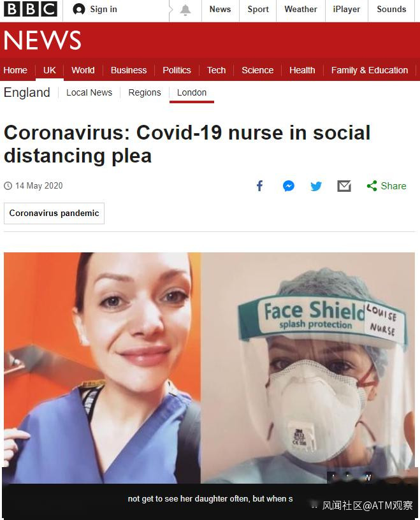420x520 pixels.
Task: Select the London sub-navigation tab
Action: point(191,92)
